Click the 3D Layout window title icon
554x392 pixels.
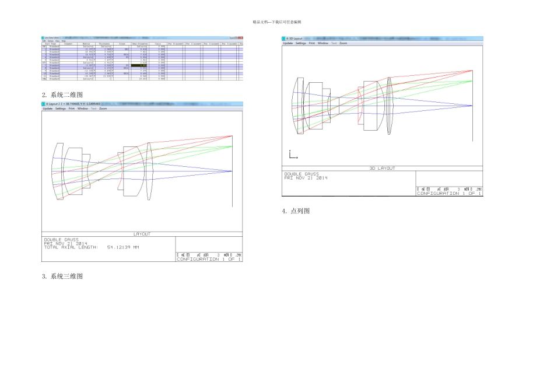click(284, 38)
